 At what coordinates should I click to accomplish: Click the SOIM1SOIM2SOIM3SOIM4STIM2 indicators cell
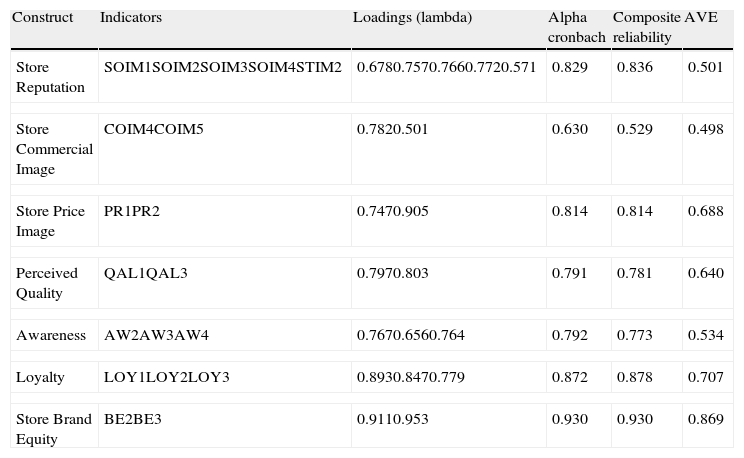tap(223, 67)
